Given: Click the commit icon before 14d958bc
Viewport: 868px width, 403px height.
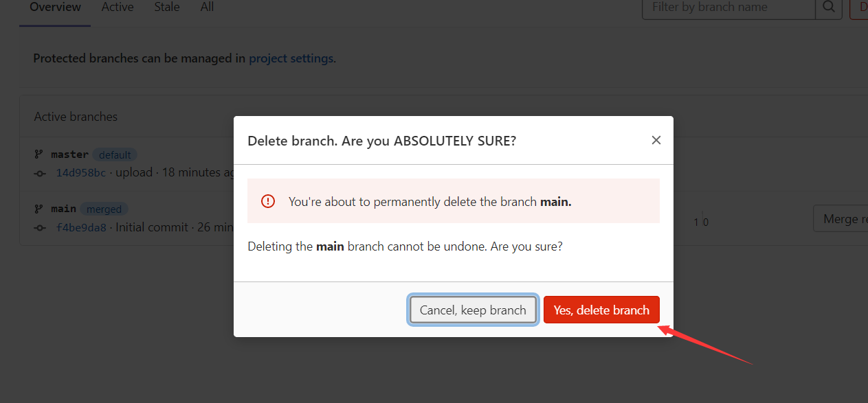Looking at the screenshot, I should point(41,173).
